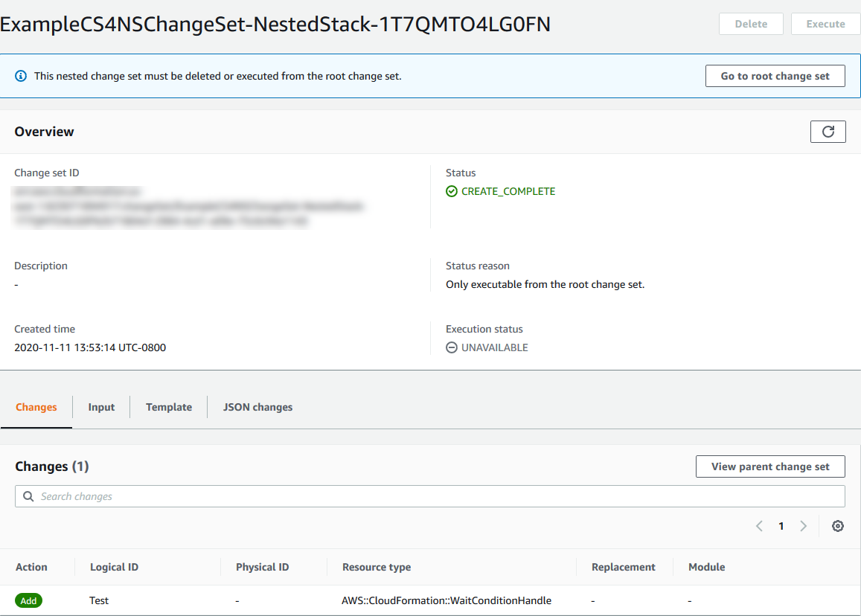
Task: Click View parent change set button
Action: (770, 466)
